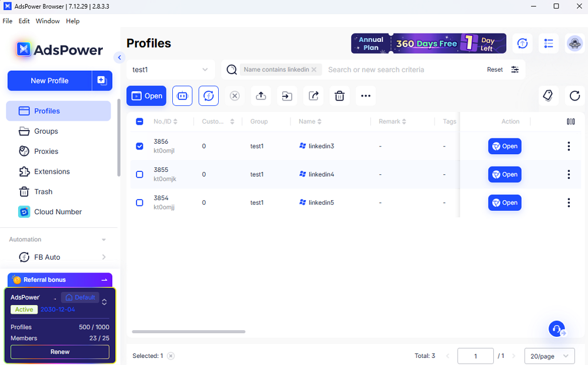The height and width of the screenshot is (365, 588).
Task: Click the New Profile button
Action: pos(49,81)
